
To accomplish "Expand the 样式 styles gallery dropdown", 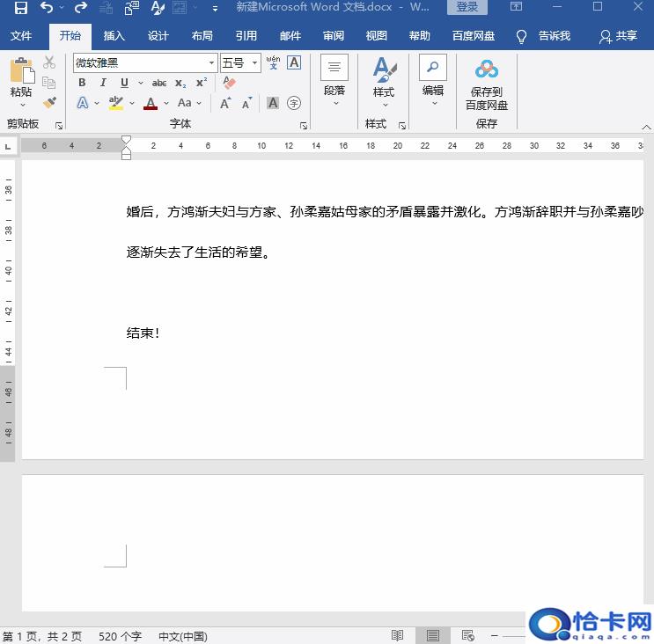I will [x=384, y=105].
